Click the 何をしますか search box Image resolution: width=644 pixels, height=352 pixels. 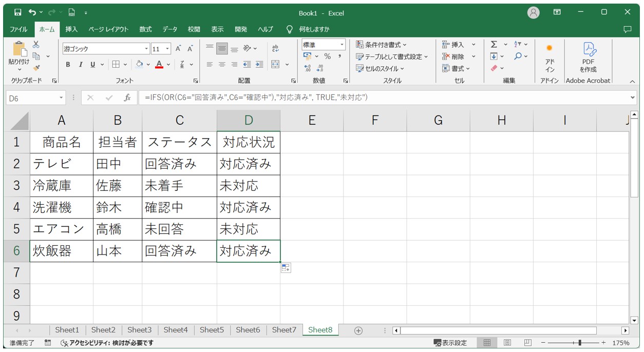click(314, 29)
